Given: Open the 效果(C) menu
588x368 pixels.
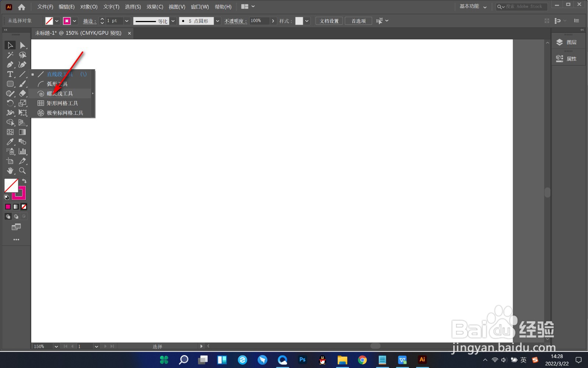Looking at the screenshot, I should coord(155,7).
